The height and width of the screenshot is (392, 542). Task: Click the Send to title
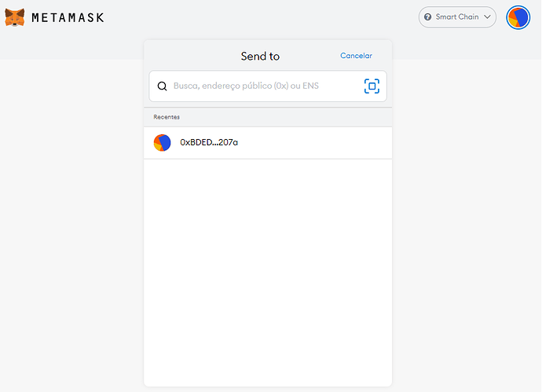[x=260, y=56]
